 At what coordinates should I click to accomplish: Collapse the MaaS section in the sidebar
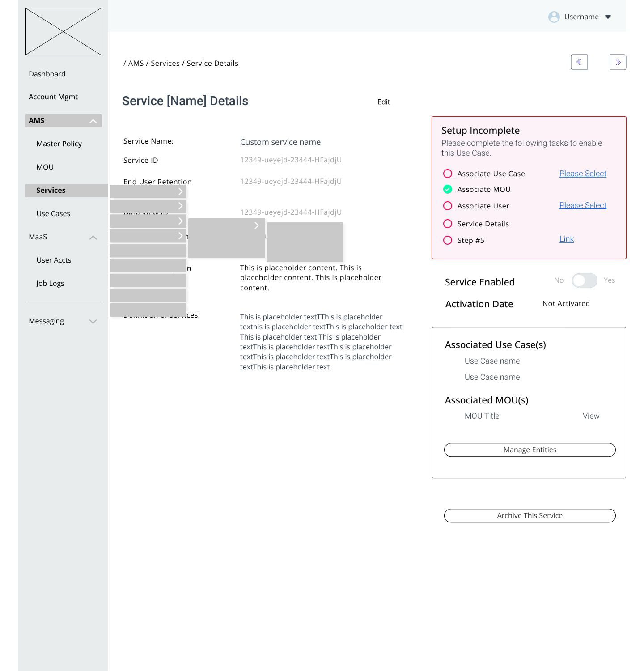[x=93, y=237]
